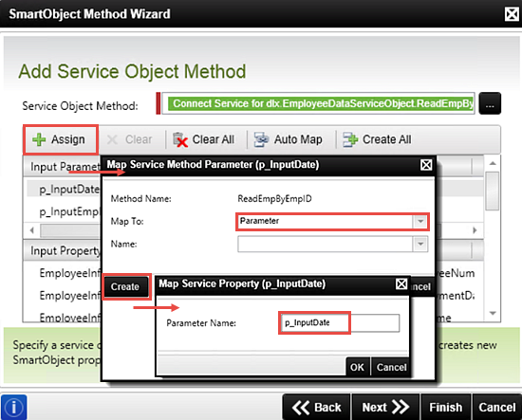Image resolution: width=522 pixels, height=420 pixels.
Task: Click the Auto Map button
Action: [x=289, y=139]
